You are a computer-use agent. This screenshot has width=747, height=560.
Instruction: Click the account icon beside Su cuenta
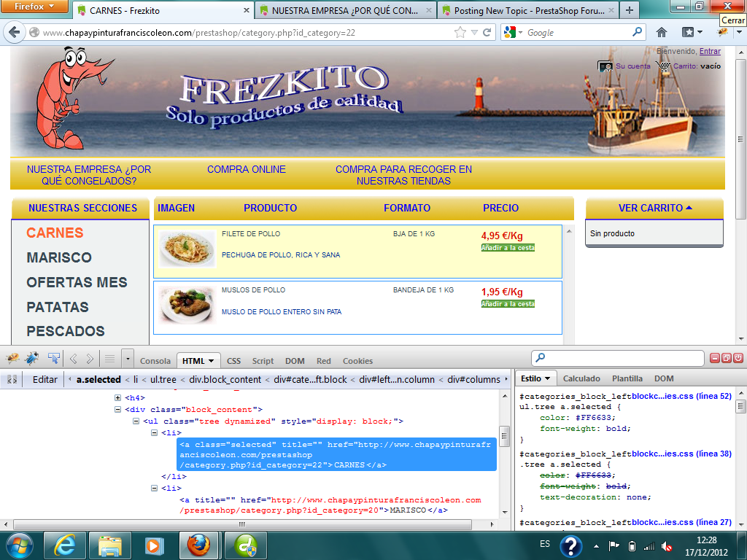(605, 66)
